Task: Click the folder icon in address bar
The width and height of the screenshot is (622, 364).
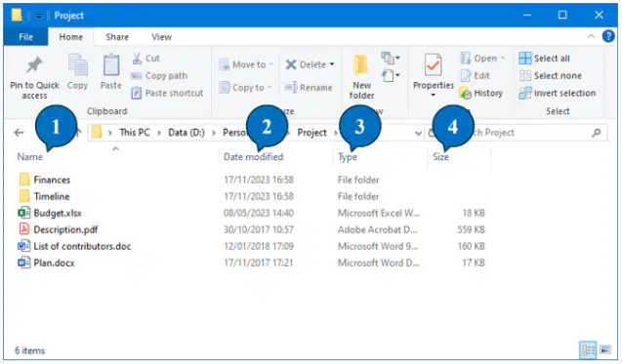Action: point(96,132)
